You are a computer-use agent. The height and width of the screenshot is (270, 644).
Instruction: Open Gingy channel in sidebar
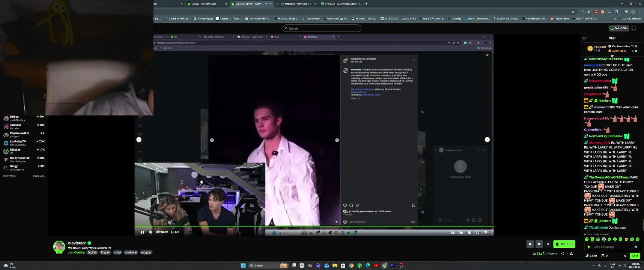click(24, 168)
